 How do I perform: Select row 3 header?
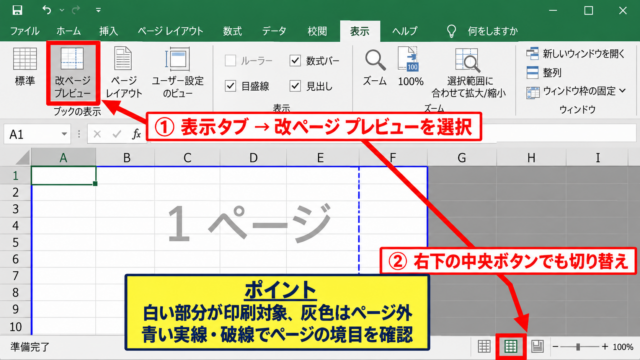16,209
